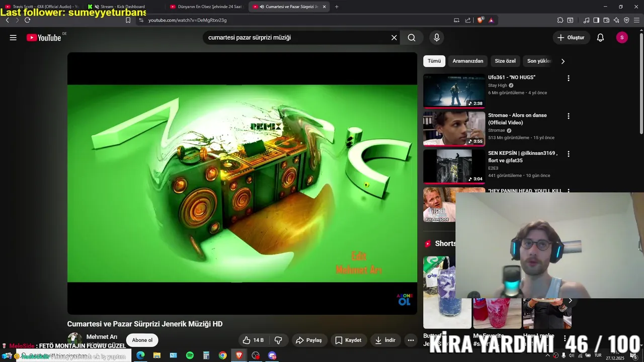Open Brave Rewards triangle icon
Viewport: 644px width, 362px height.
[x=491, y=20]
